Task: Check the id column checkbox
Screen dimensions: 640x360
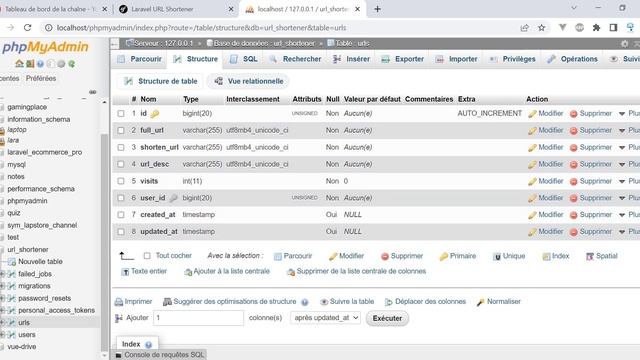Action: (121, 113)
